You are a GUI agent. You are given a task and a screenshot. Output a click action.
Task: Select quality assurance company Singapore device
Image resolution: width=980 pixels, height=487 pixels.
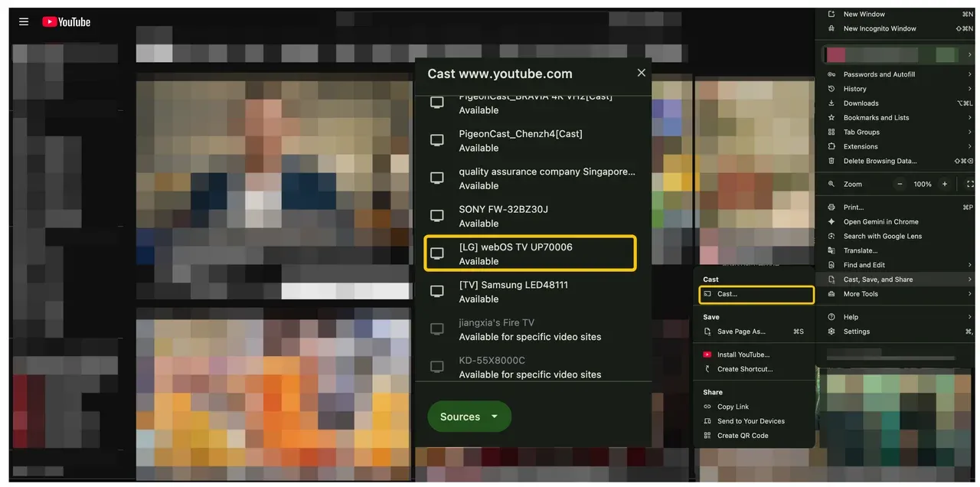pyautogui.click(x=533, y=178)
